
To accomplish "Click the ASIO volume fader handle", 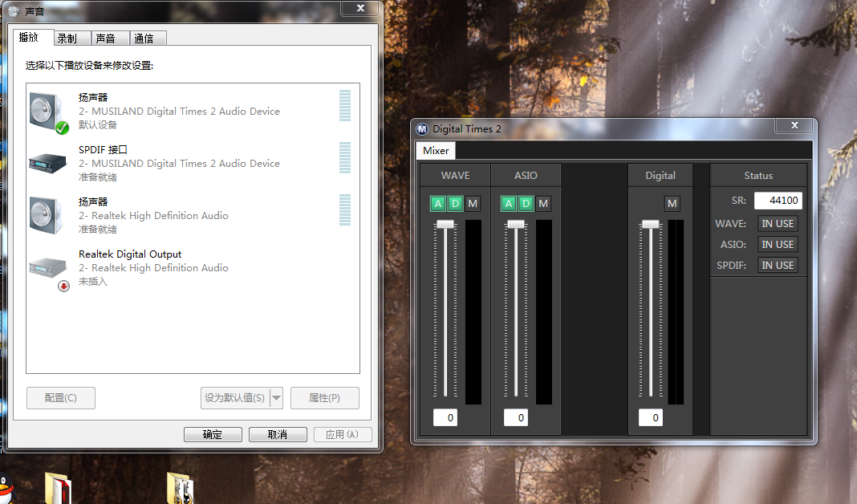I will click(x=516, y=225).
